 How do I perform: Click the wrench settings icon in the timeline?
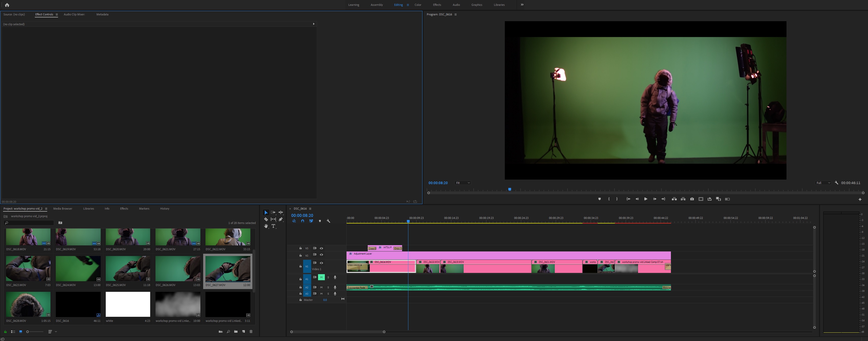coord(329,221)
